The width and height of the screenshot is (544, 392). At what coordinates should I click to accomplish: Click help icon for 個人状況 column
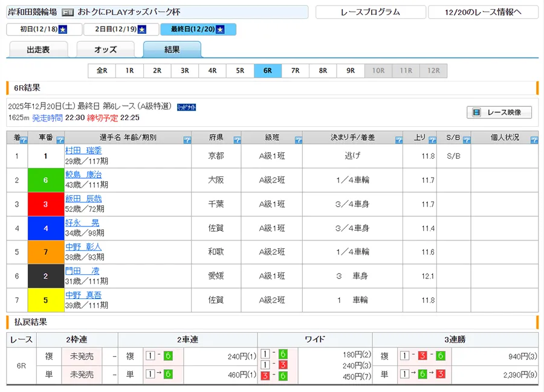coord(534,140)
